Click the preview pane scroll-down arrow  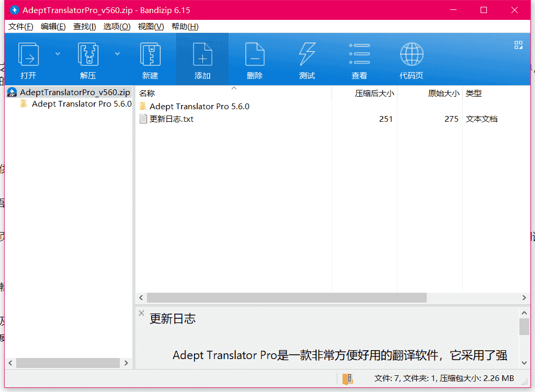524,363
